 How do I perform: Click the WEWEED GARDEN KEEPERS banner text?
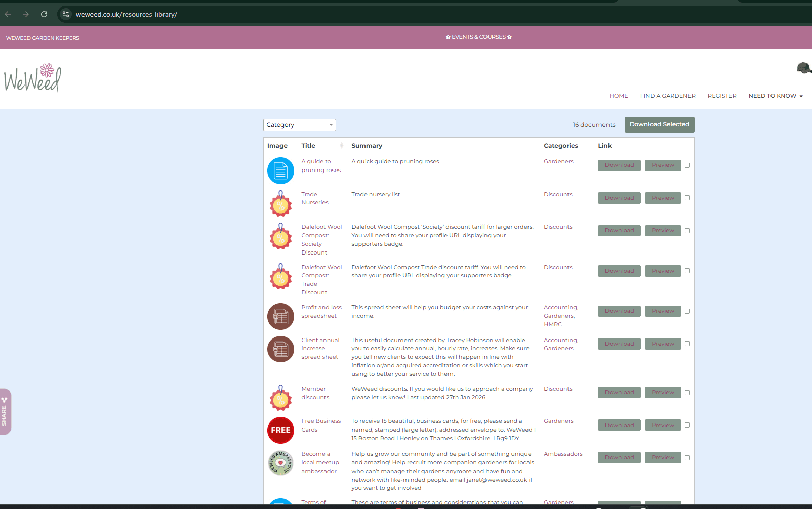43,38
